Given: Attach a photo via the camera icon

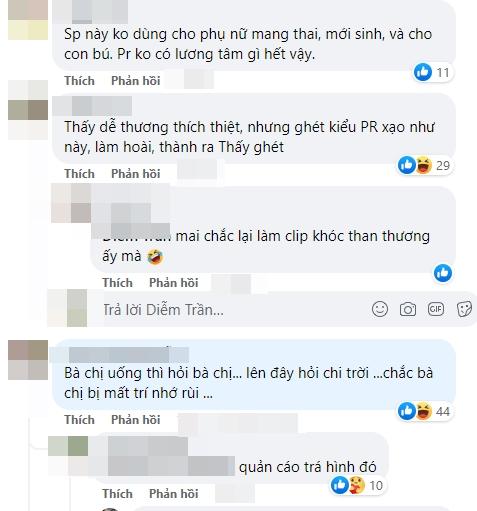Looking at the screenshot, I should click(x=408, y=309).
